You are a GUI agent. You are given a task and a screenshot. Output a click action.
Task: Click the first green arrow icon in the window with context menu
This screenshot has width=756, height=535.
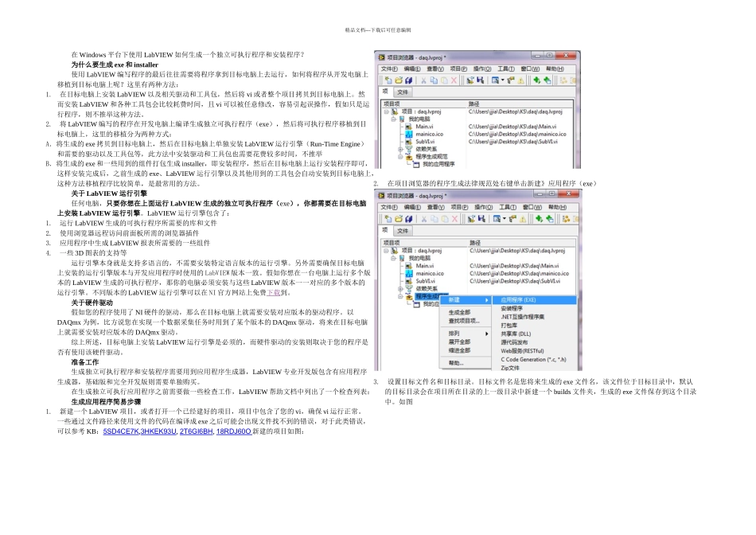tap(539, 219)
